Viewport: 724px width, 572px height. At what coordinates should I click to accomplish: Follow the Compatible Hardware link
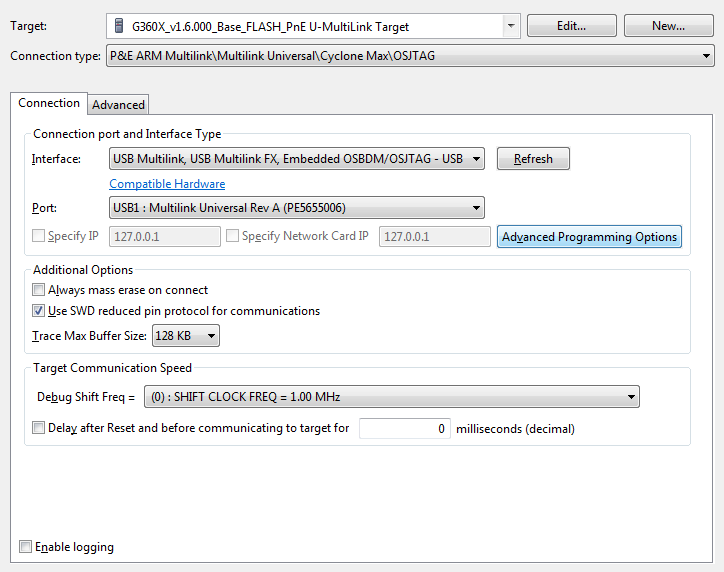tap(167, 184)
